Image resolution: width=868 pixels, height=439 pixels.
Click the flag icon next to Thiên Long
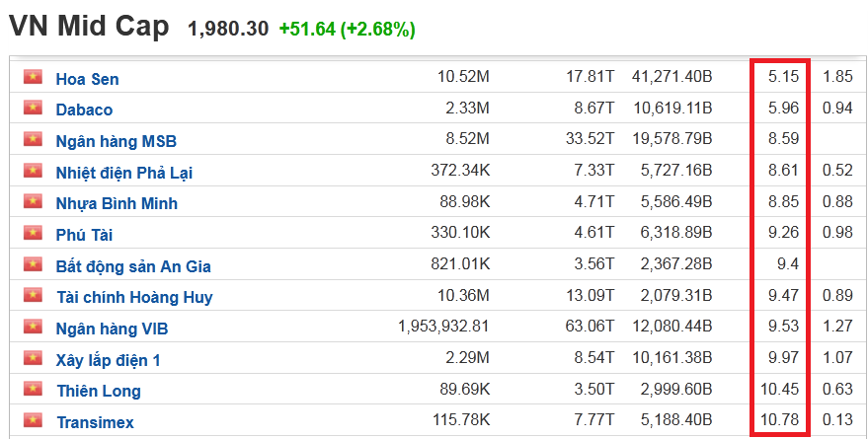tap(34, 390)
